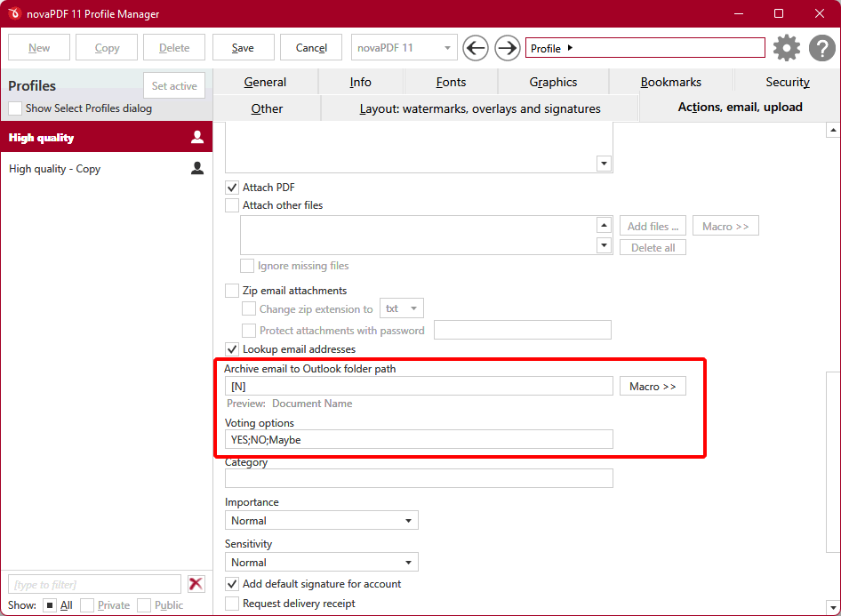The image size is (841, 616).
Task: Toggle Change zip extension to checkbox
Action: 248,308
